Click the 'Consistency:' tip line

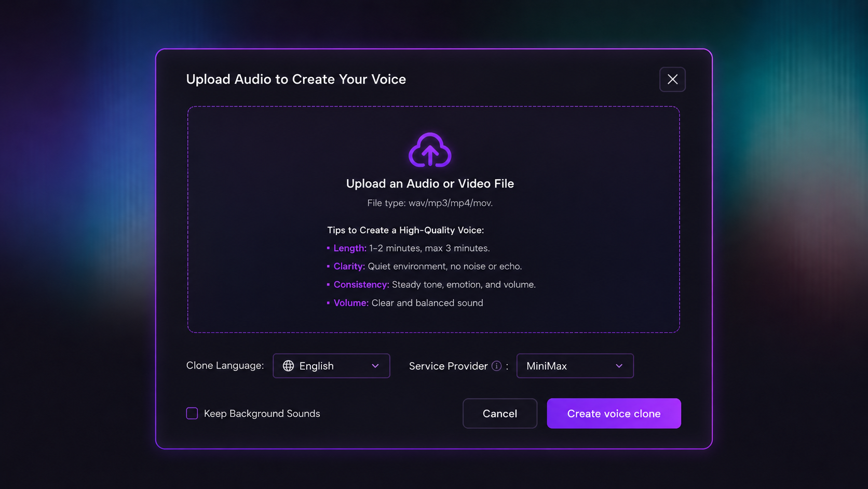coord(431,285)
